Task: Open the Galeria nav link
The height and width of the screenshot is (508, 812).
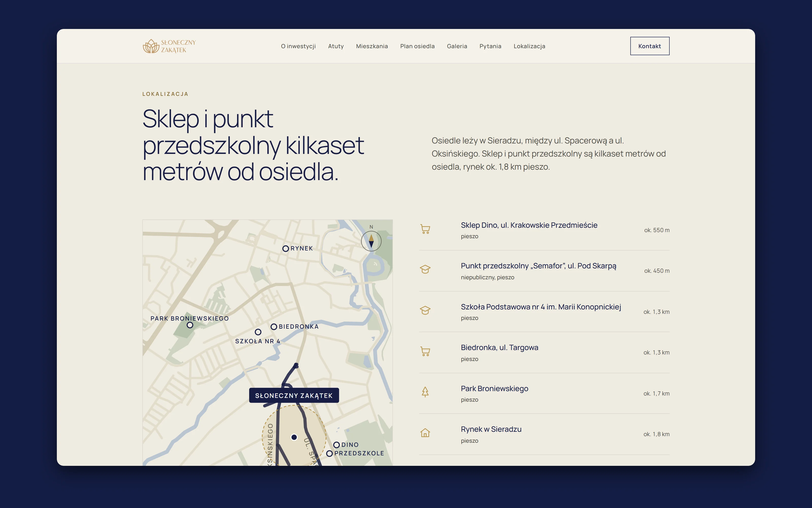Action: coord(457,46)
